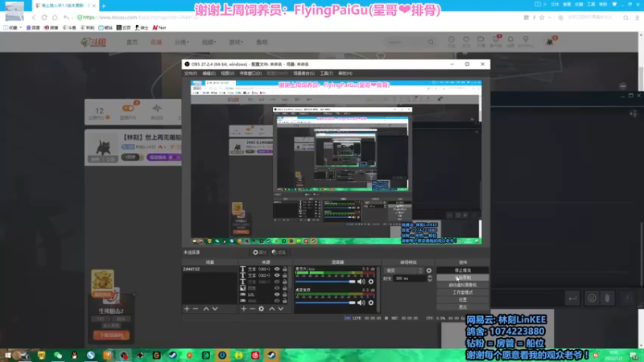Image resolution: width=644 pixels, height=362 pixels.
Task: Select scene 2444132 in scenes list
Action: click(x=209, y=269)
